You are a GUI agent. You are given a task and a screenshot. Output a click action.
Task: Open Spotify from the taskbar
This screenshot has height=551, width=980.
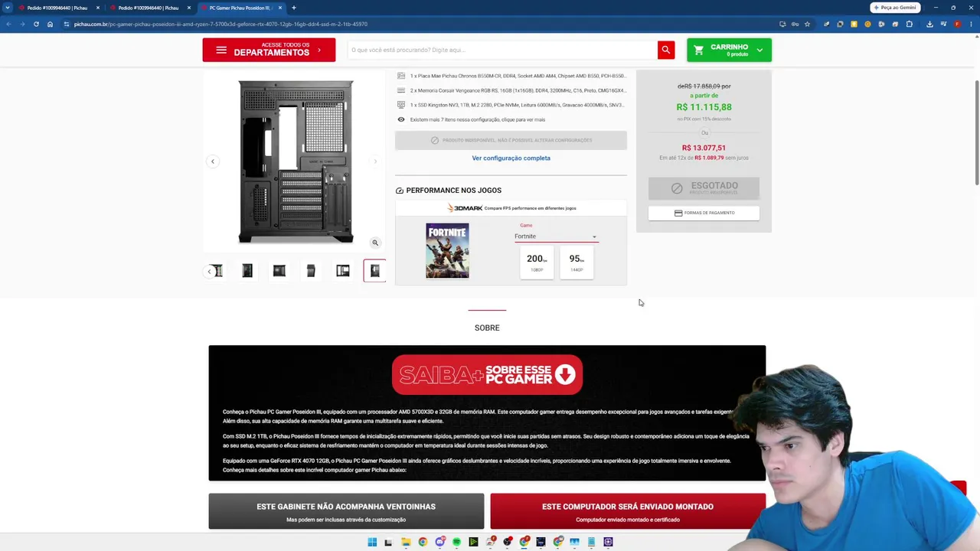click(x=456, y=542)
